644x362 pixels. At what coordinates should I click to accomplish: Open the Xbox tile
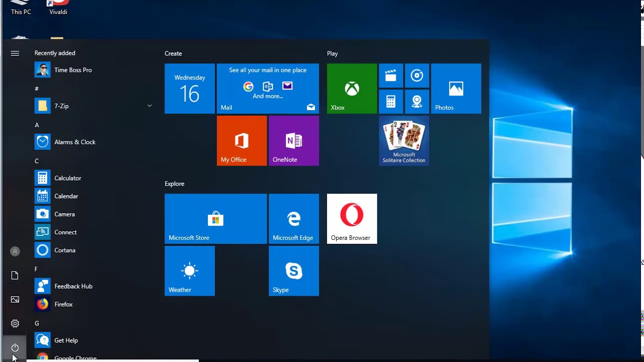(352, 88)
